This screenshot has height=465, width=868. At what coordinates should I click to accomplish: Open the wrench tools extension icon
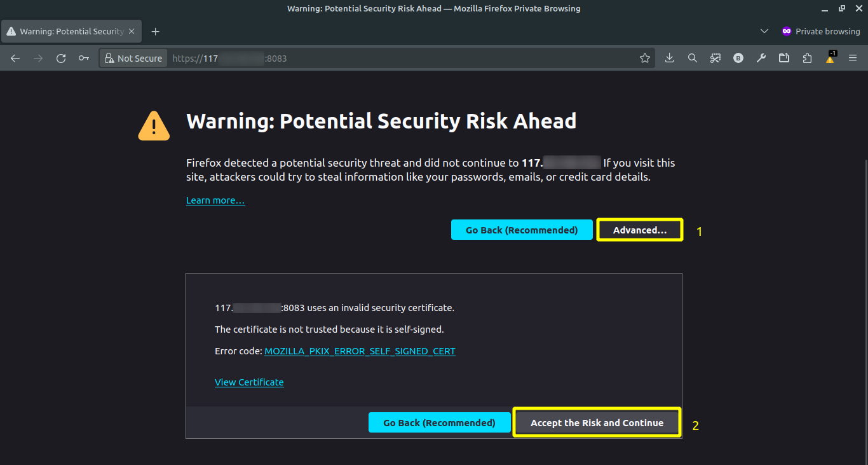click(x=761, y=58)
